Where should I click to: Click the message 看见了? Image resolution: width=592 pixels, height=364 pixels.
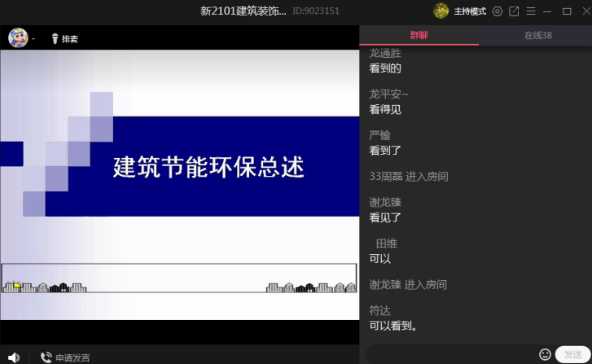click(x=384, y=217)
